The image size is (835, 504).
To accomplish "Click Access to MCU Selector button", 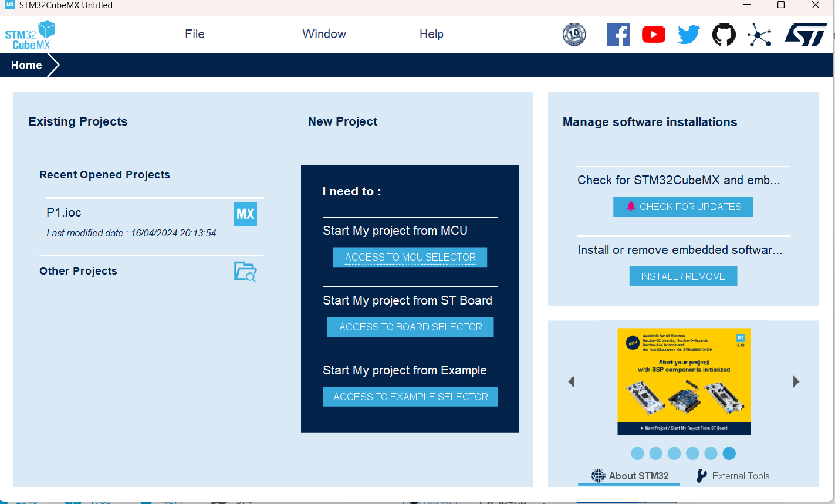I will 410,257.
